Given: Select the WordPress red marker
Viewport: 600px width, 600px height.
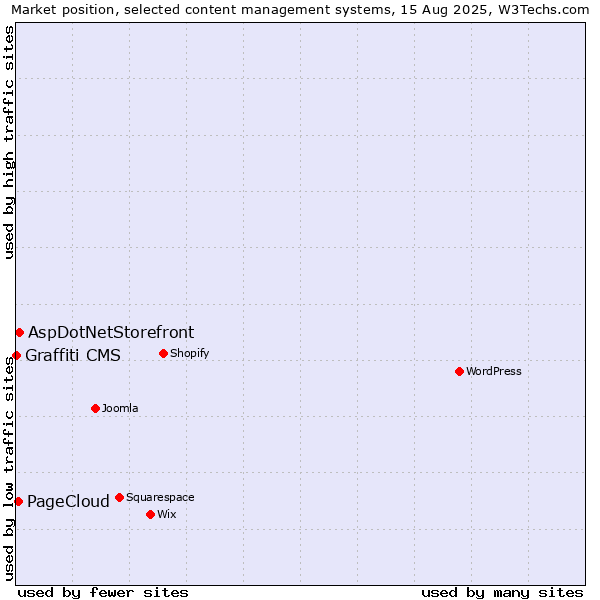Looking at the screenshot, I should tap(460, 372).
